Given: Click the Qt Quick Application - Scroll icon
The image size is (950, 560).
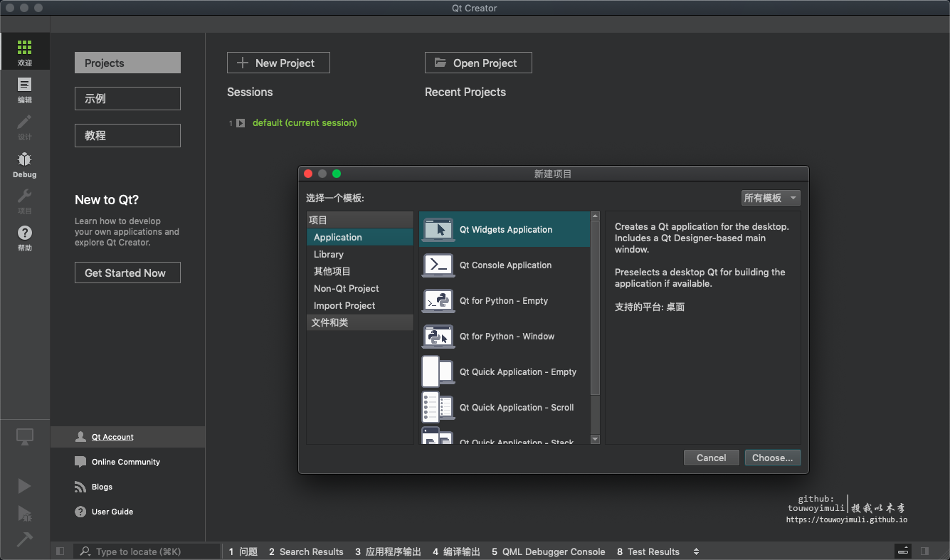Looking at the screenshot, I should (x=438, y=407).
